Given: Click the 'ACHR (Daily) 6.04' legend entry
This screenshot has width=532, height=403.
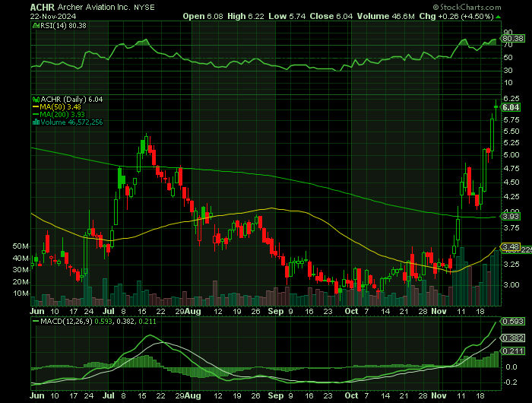Looking at the screenshot, I should pyautogui.click(x=71, y=100).
